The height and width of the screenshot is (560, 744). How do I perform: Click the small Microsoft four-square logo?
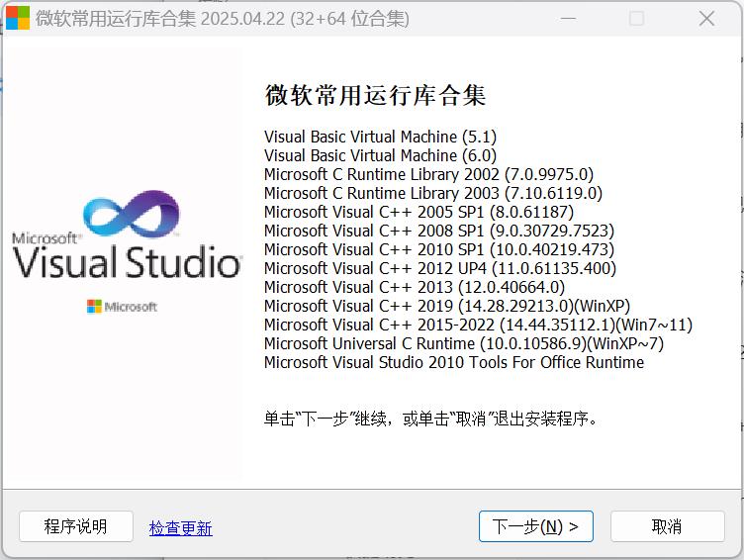tap(94, 307)
